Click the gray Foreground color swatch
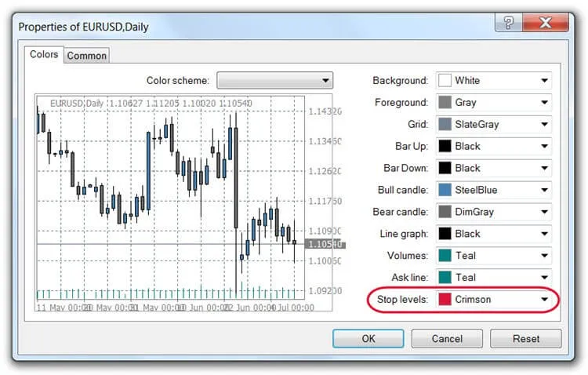588x375 pixels. [445, 102]
